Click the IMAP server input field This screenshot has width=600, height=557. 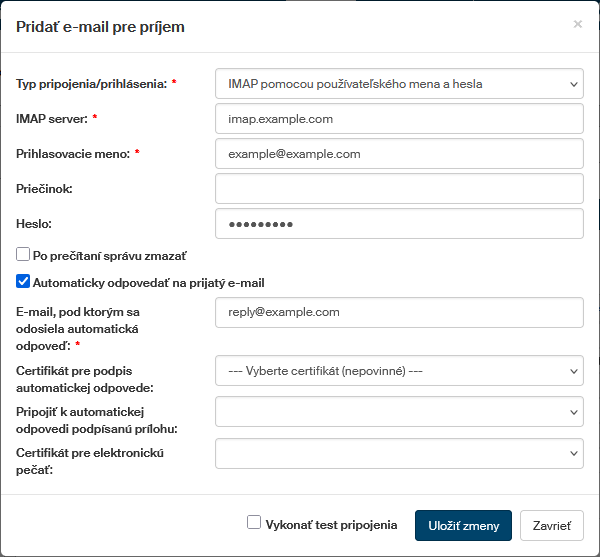[x=398, y=119]
